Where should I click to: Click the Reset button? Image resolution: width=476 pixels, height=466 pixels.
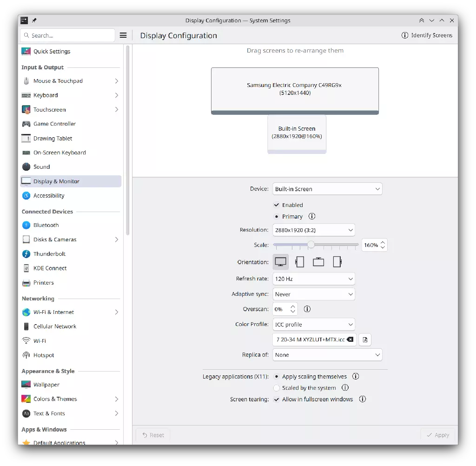pos(153,435)
